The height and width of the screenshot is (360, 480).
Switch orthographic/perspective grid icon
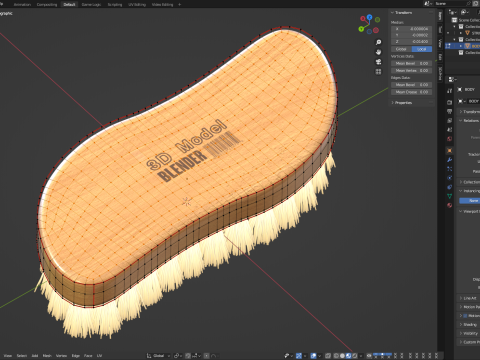click(x=378, y=71)
